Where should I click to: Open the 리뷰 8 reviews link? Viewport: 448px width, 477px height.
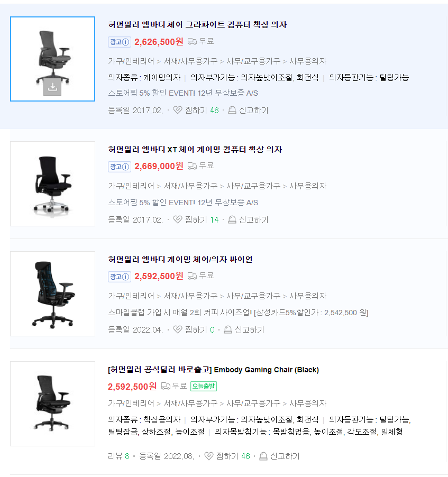[118, 456]
